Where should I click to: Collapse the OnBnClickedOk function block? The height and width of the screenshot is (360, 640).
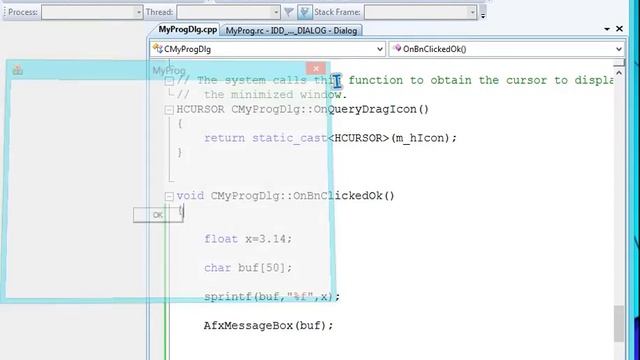pyautogui.click(x=169, y=196)
